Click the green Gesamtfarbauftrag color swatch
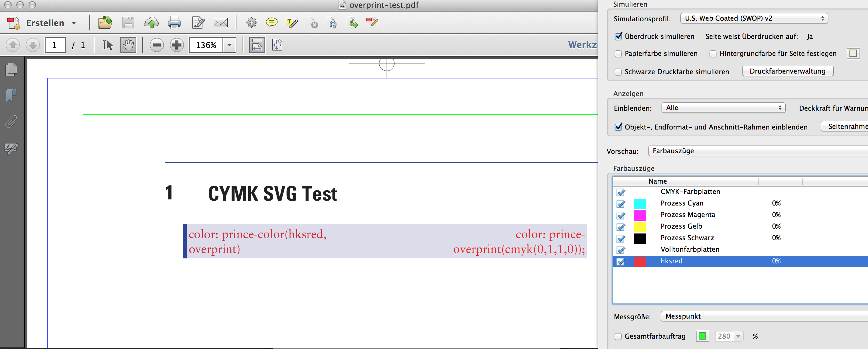Image resolution: width=868 pixels, height=349 pixels. point(702,336)
